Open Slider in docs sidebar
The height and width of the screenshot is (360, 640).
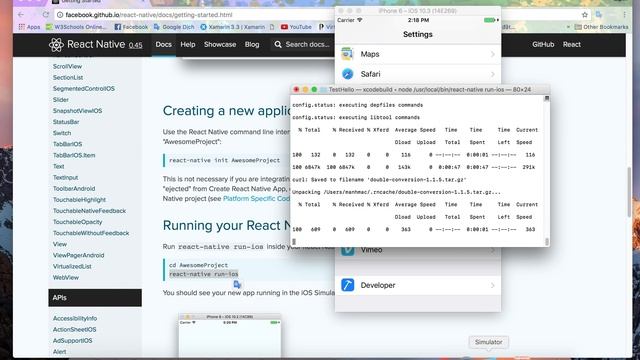coord(60,100)
